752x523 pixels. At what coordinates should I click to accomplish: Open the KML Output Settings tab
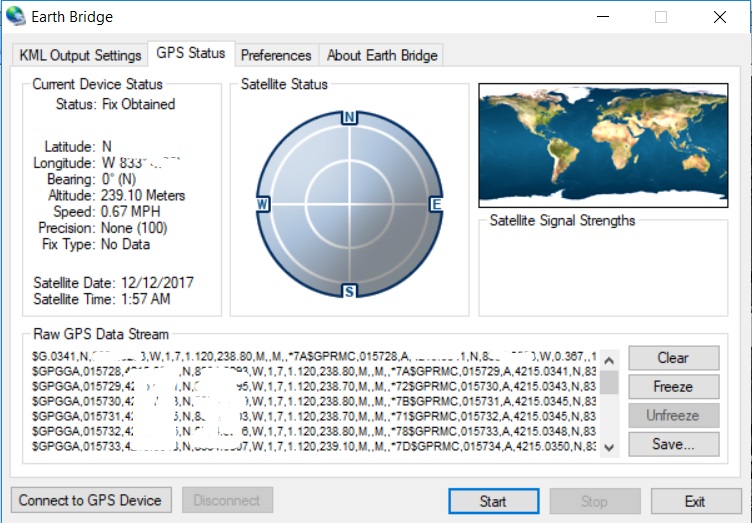(80, 55)
